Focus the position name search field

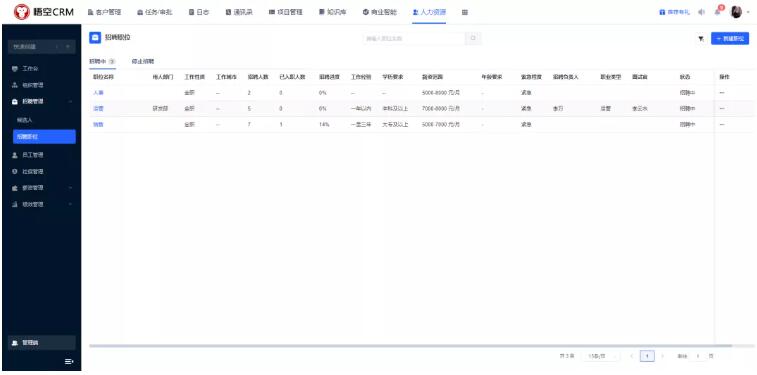pyautogui.click(x=414, y=39)
